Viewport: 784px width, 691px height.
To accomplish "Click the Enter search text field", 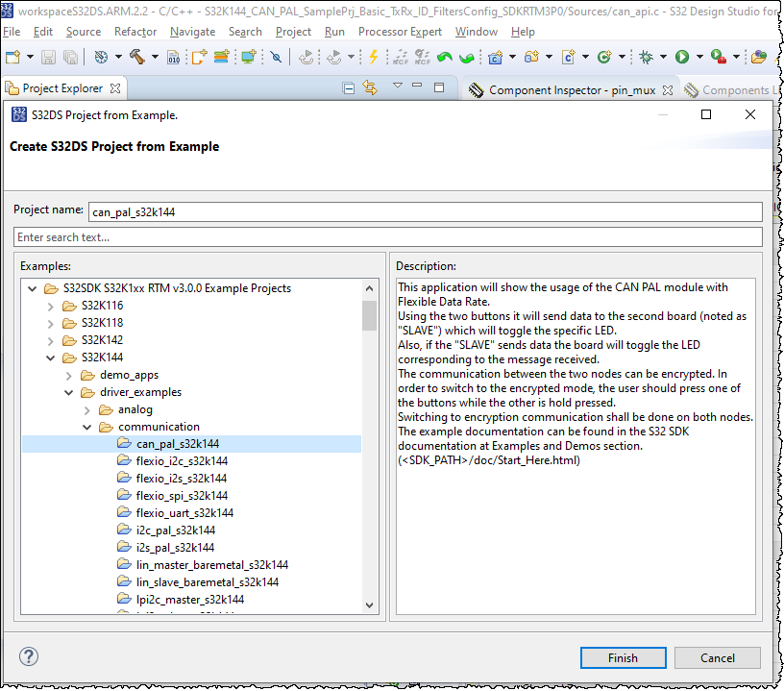I will [388, 237].
